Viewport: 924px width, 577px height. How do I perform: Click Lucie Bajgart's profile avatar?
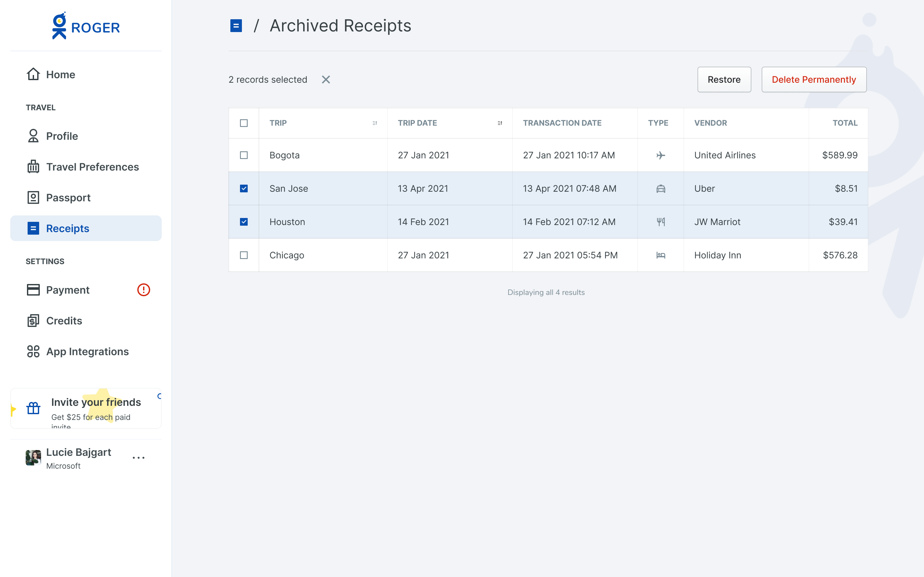[x=33, y=457]
